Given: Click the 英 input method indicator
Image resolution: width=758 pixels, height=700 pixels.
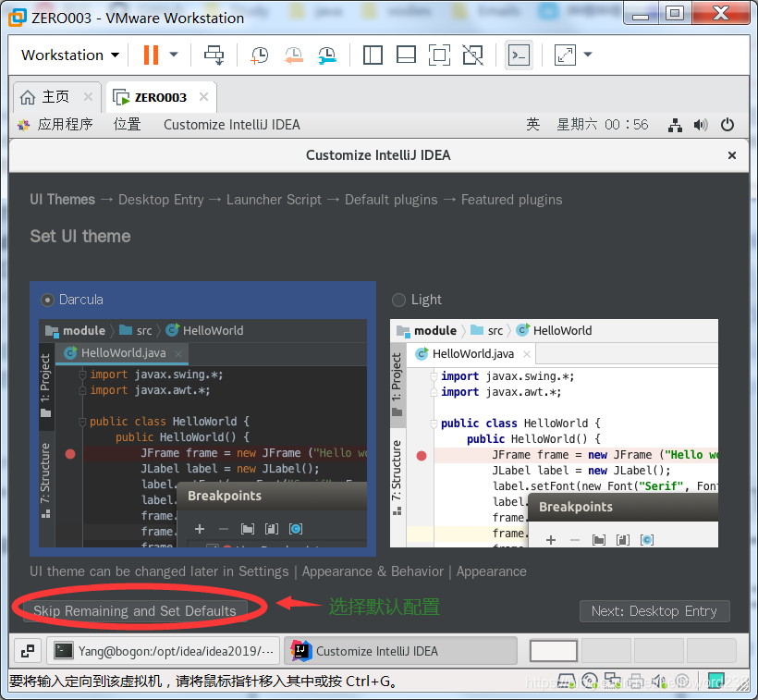Looking at the screenshot, I should point(532,125).
